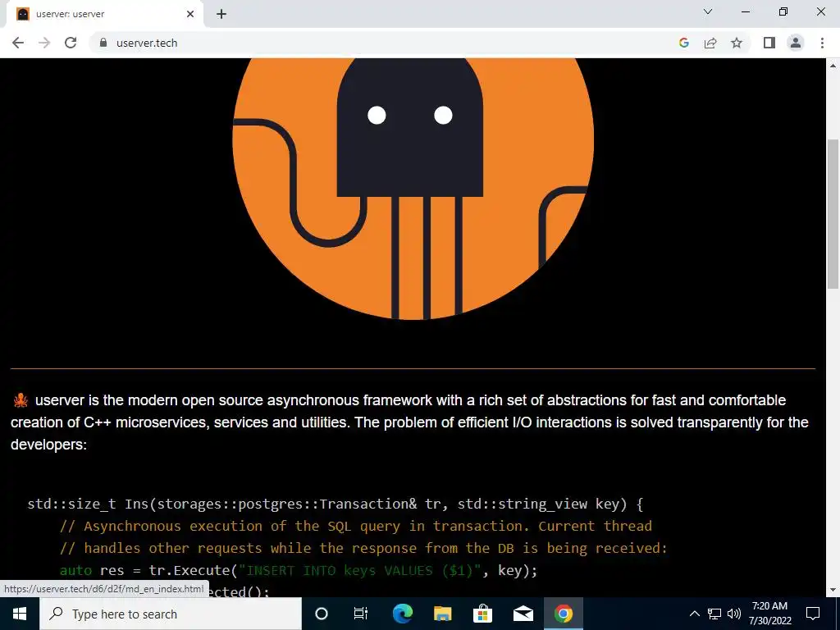This screenshot has width=840, height=630.
Task: Click the network tray icon
Action: 714,614
